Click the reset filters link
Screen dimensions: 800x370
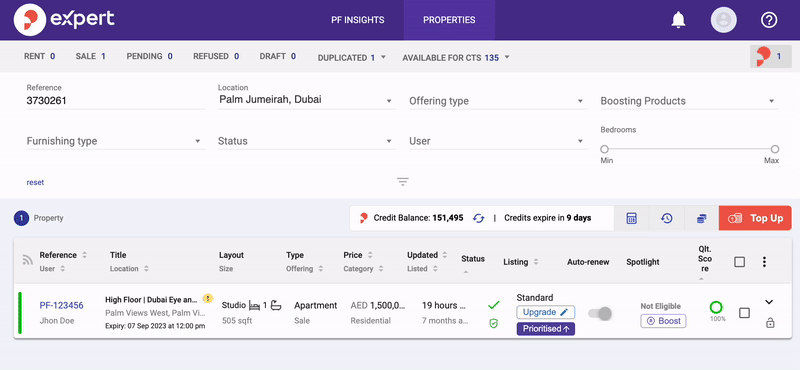[x=35, y=182]
